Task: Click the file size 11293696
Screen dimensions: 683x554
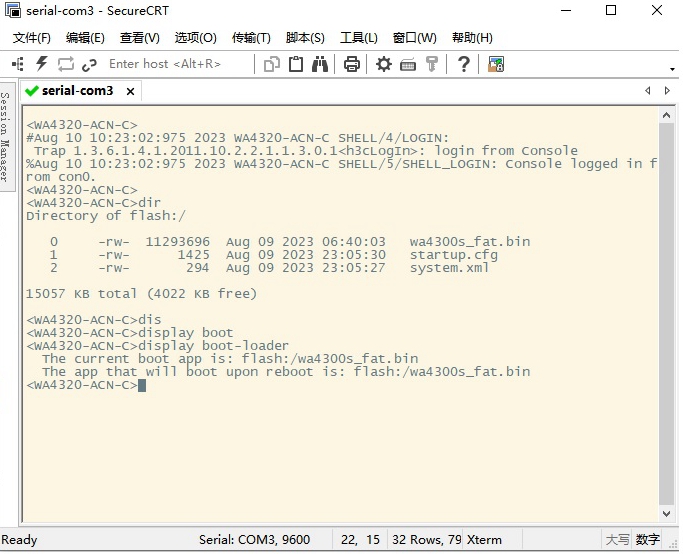Action: 177,242
